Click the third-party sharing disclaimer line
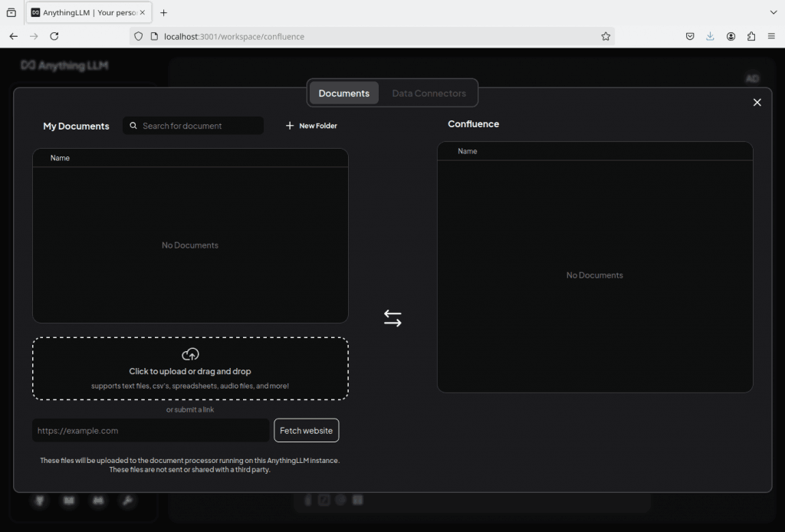785x532 pixels. pyautogui.click(x=190, y=469)
